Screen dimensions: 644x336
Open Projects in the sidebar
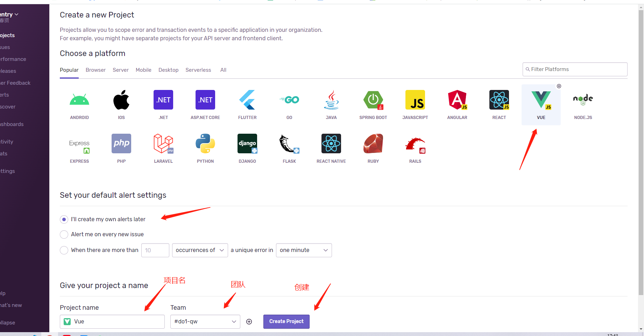click(x=7, y=35)
